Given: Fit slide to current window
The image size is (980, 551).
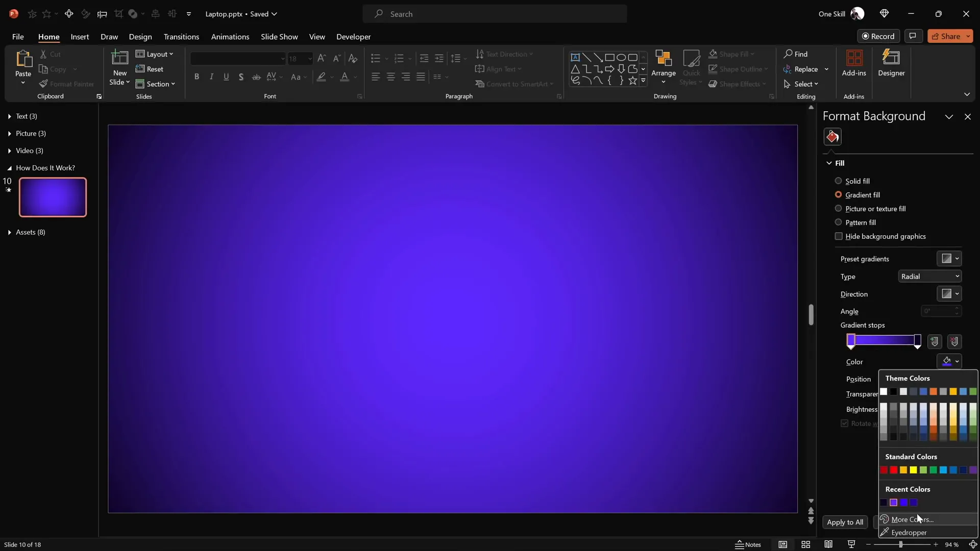Looking at the screenshot, I should coord(973,544).
